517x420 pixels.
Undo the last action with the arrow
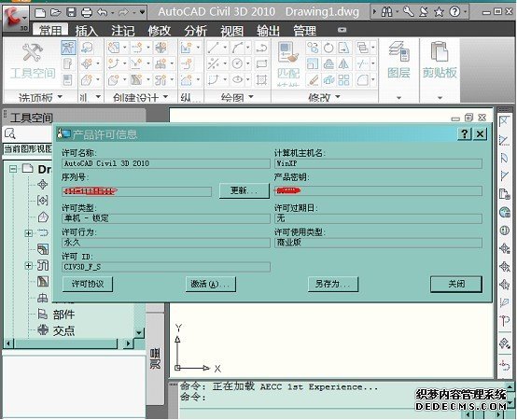coord(103,12)
